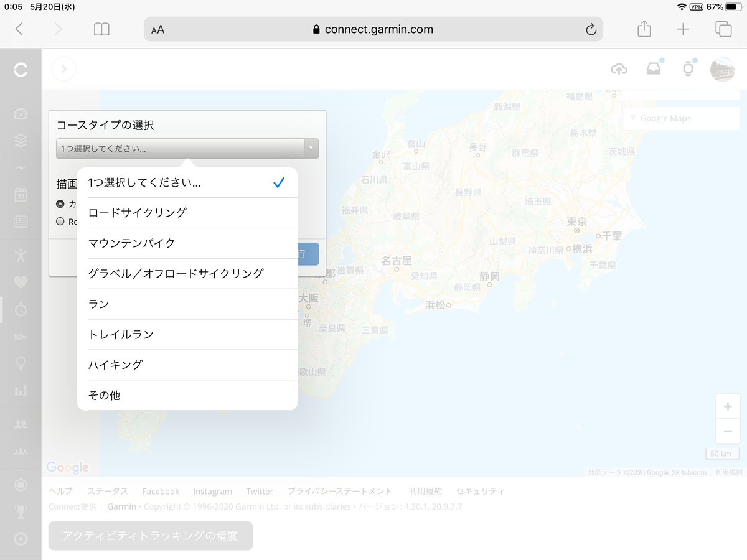Select the placeholder option 1つ選択してください
Viewport: 747px width, 560px height.
187,183
